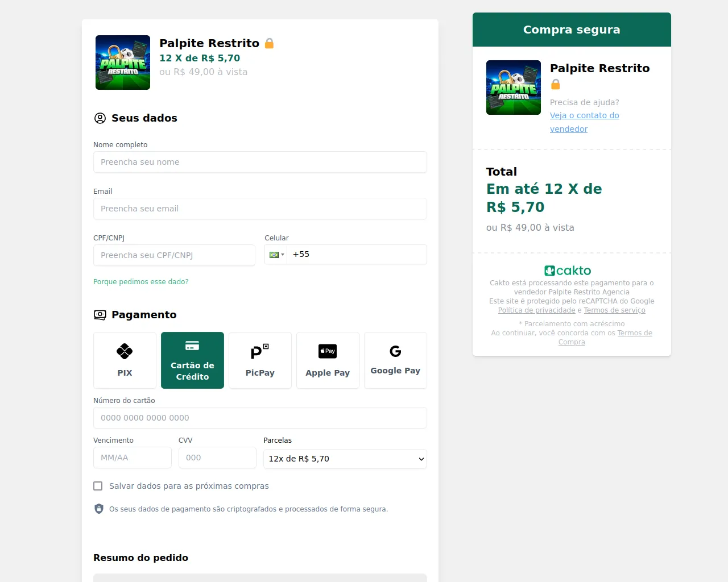
Task: Click the orange lock icon beside the main title
Action: click(x=270, y=43)
